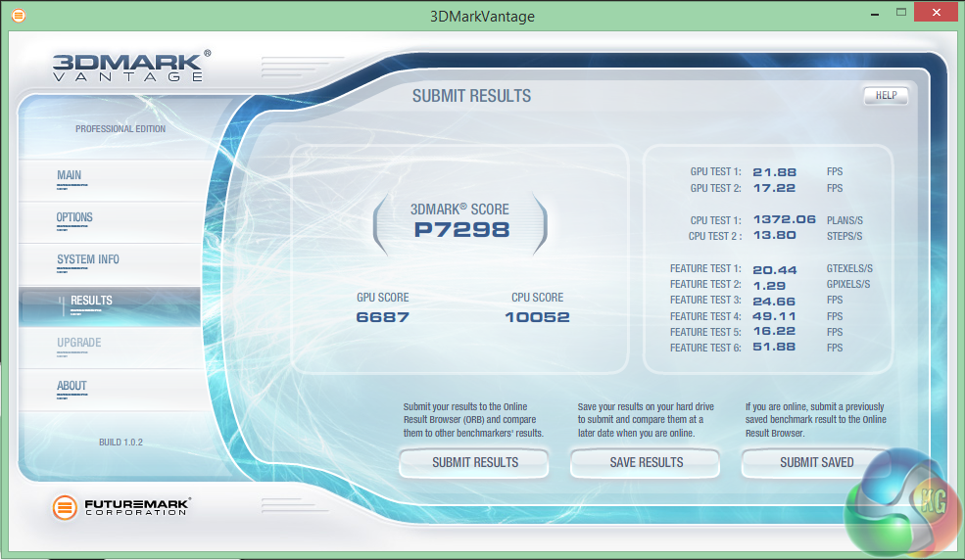The image size is (965, 560).
Task: Click the BUILD 1.0.2 label
Action: click(121, 442)
